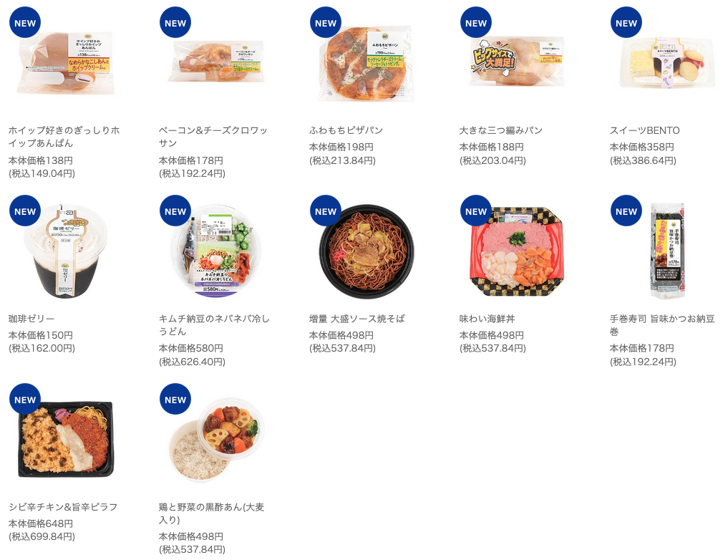Open the シビ辛チキン&旨辛ピラフ photo
The image size is (728, 560).
pos(65,439)
